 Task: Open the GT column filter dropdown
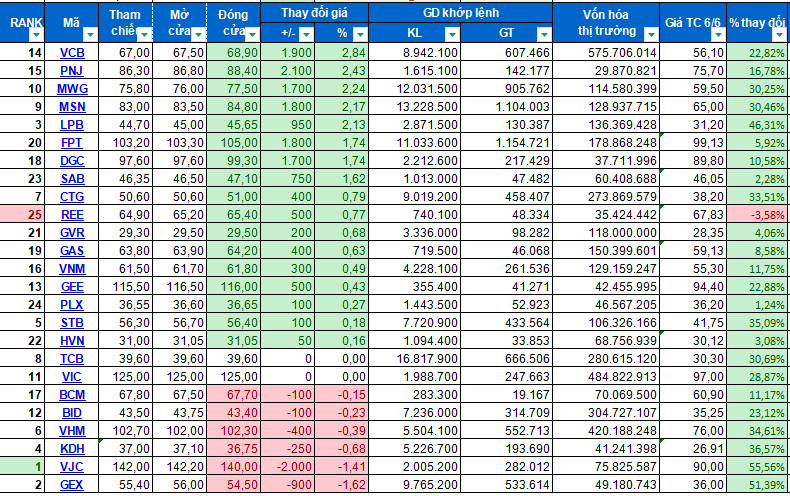tap(544, 34)
